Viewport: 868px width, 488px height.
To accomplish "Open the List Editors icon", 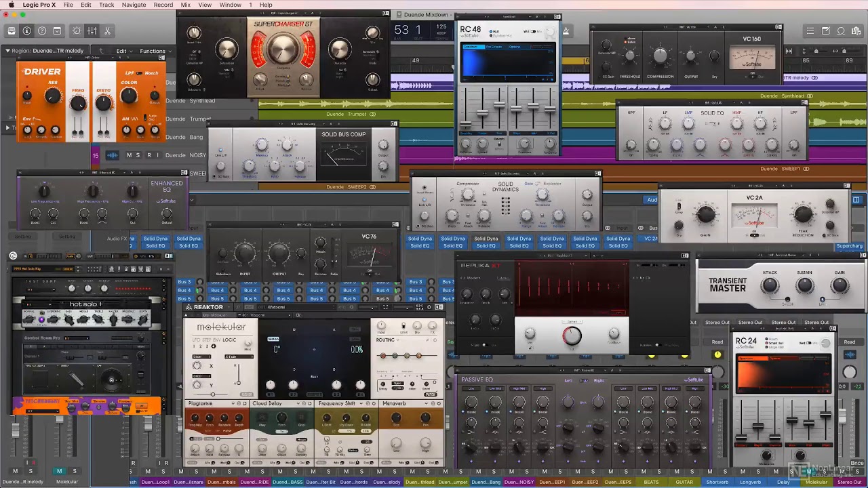I will coord(810,30).
